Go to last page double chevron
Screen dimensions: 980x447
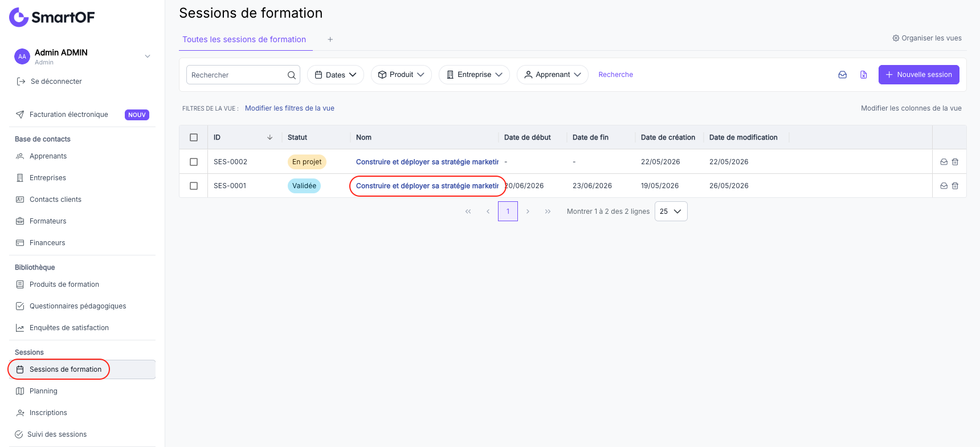pyautogui.click(x=548, y=212)
